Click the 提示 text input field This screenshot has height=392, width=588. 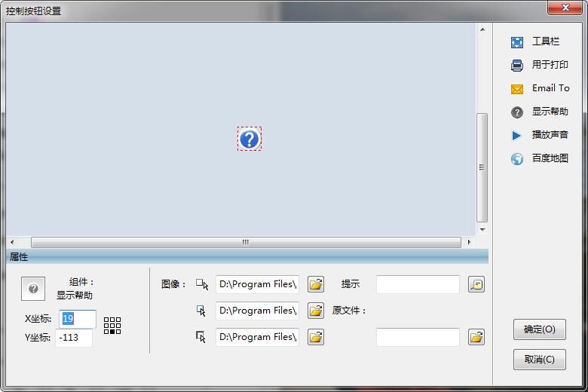click(x=418, y=284)
